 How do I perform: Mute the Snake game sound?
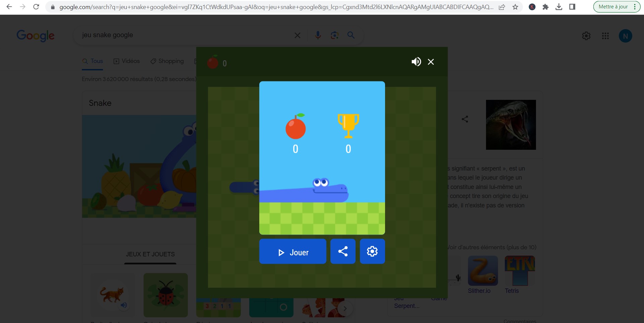click(x=416, y=62)
